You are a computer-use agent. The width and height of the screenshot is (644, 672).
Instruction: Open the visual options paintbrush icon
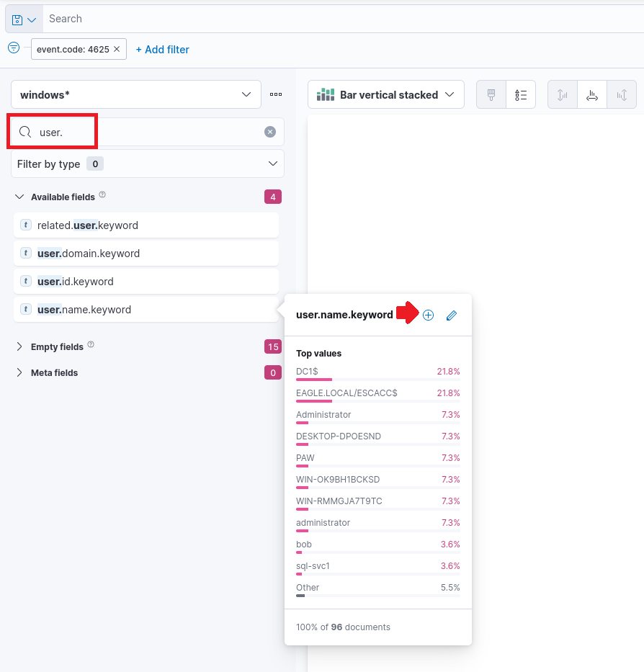click(491, 94)
